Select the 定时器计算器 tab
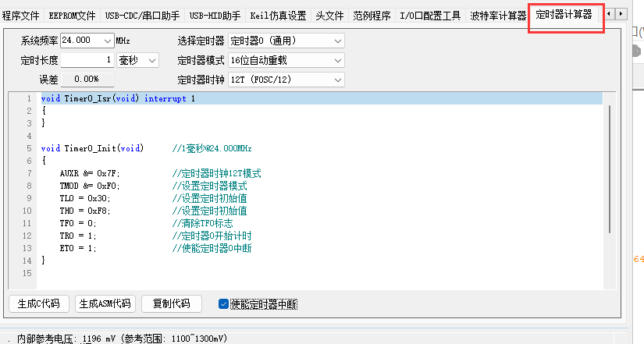Screen dimensions: 644x344 (x=564, y=15)
